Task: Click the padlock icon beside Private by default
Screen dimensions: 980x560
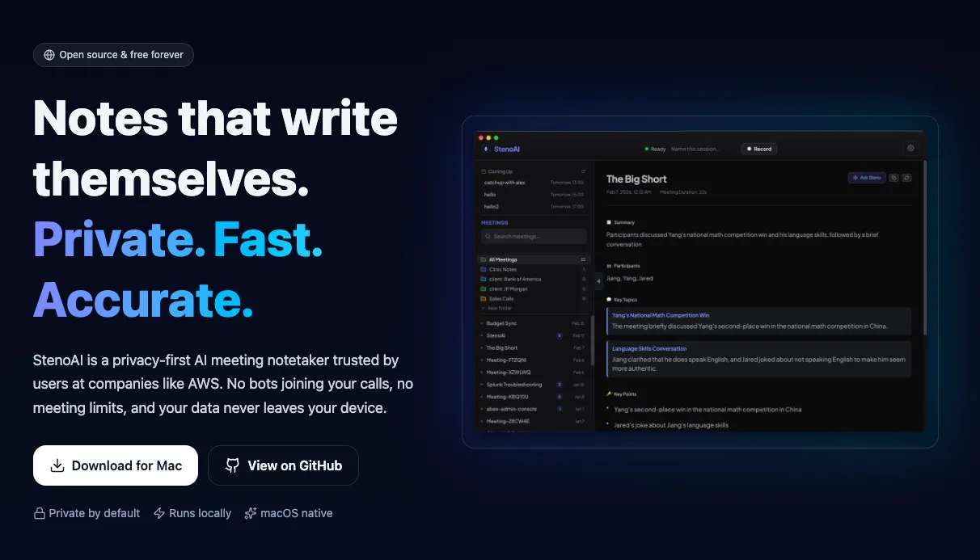Action: pos(39,513)
